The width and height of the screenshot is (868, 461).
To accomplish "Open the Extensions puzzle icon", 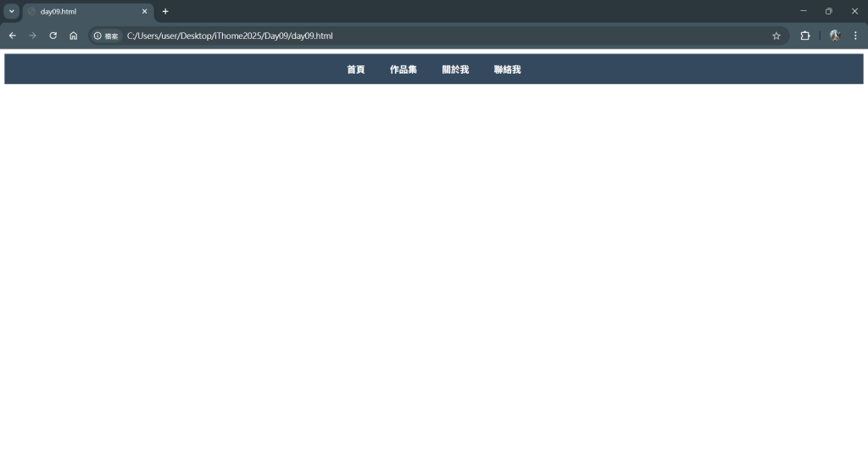I will point(805,36).
